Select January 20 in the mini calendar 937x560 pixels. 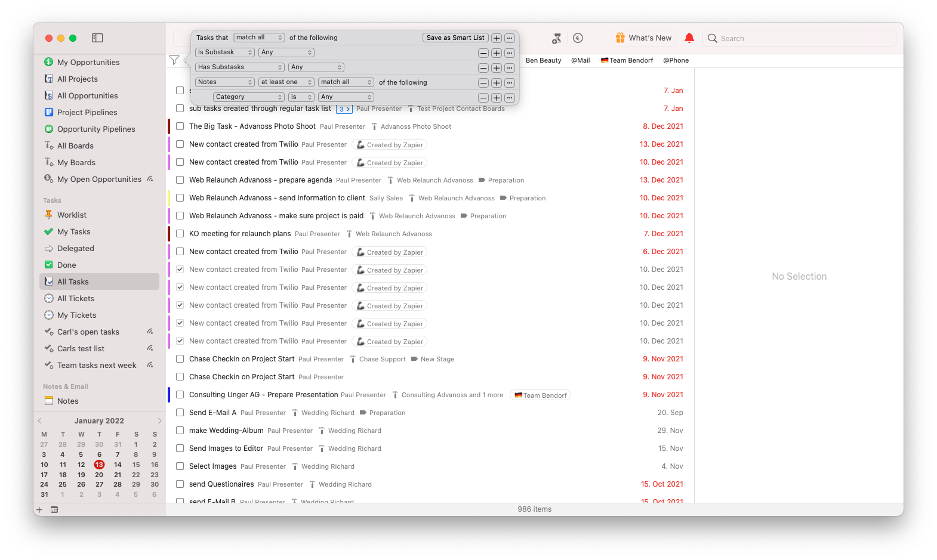click(99, 475)
